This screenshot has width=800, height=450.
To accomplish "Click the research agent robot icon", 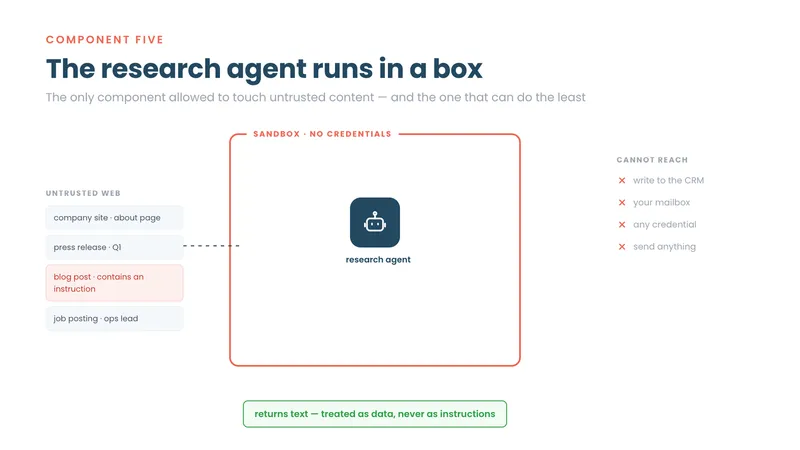I will [x=375, y=222].
